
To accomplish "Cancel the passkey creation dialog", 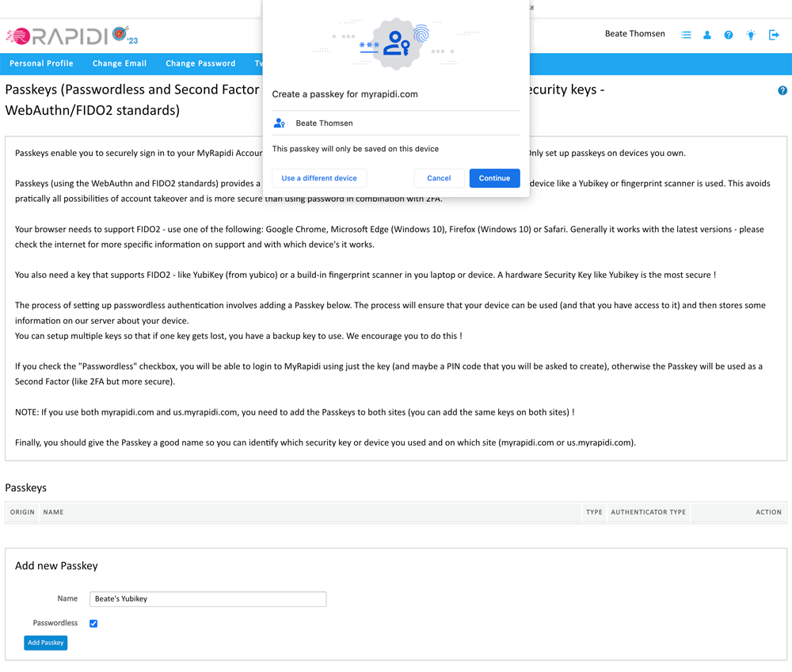I will (x=439, y=178).
